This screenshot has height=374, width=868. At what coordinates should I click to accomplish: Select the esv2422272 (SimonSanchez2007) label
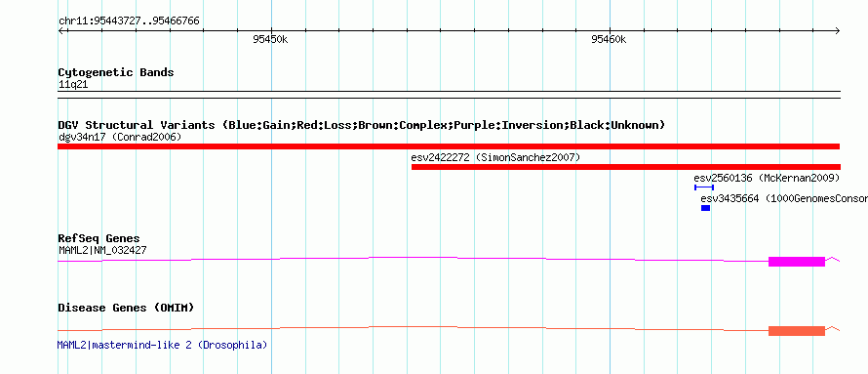click(x=495, y=157)
